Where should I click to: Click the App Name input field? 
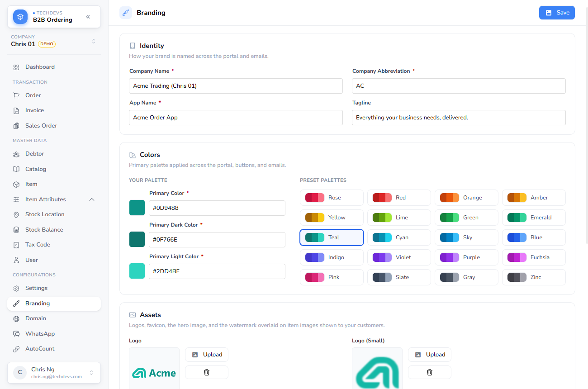236,118
